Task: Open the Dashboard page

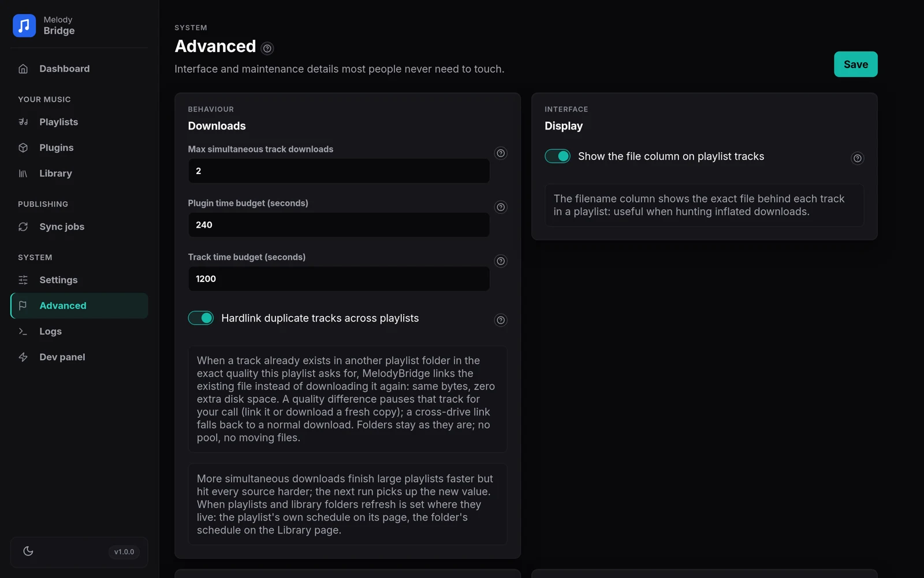Action: click(79, 69)
